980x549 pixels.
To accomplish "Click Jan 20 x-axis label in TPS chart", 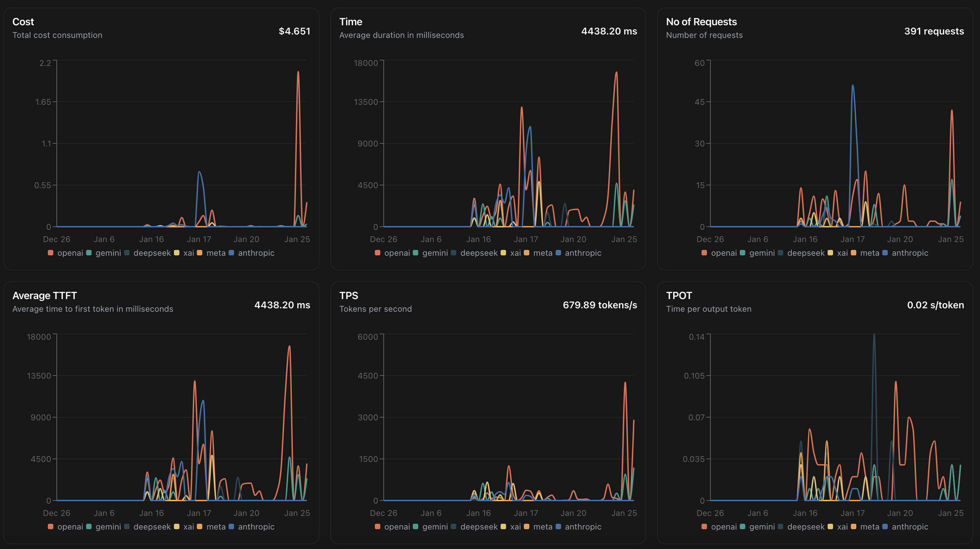I will click(573, 513).
